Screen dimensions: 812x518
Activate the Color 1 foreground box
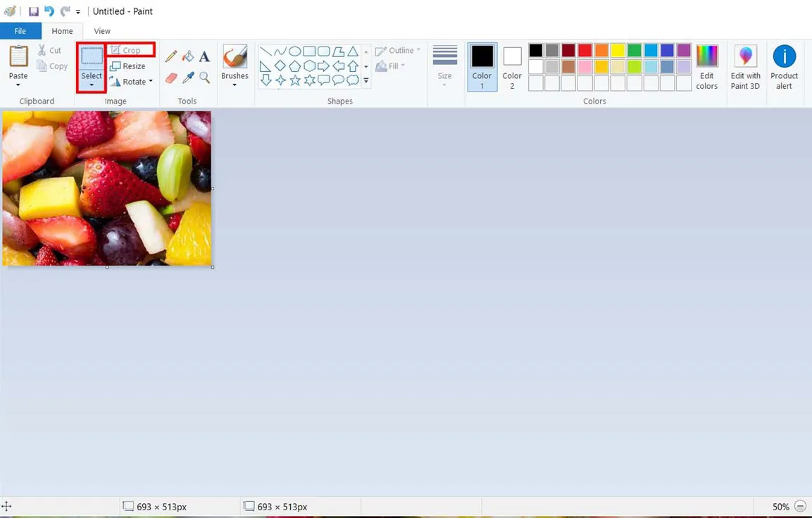pos(482,67)
